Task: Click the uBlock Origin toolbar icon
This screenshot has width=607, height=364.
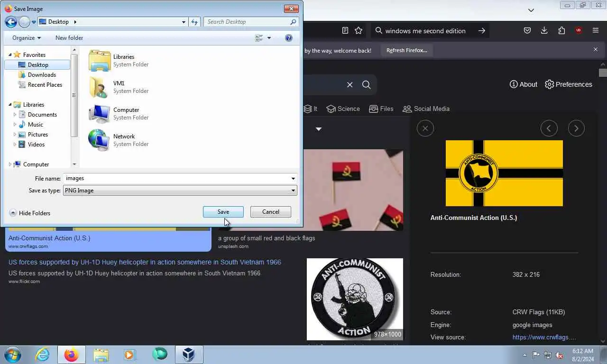Action: click(579, 31)
